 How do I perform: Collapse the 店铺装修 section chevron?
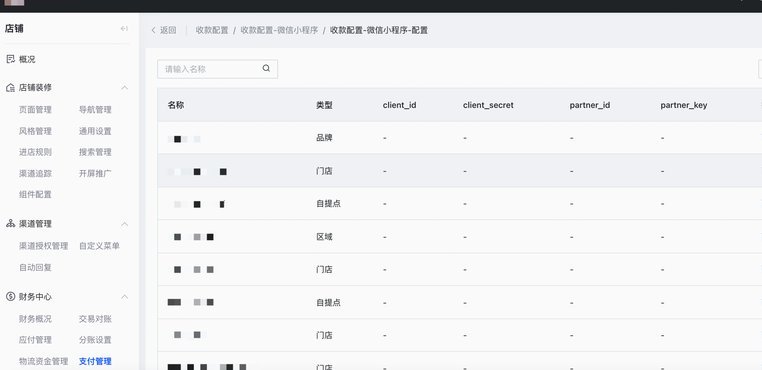pyautogui.click(x=124, y=88)
